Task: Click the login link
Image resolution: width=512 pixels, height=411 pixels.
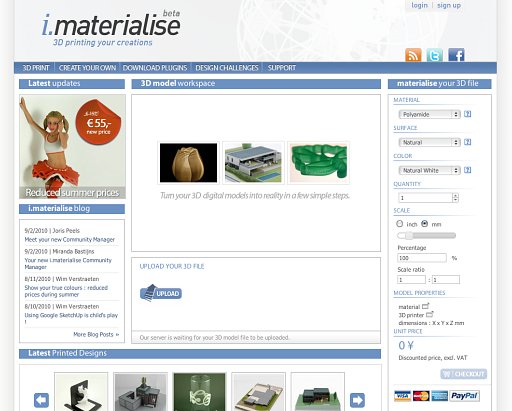Action: (x=419, y=5)
